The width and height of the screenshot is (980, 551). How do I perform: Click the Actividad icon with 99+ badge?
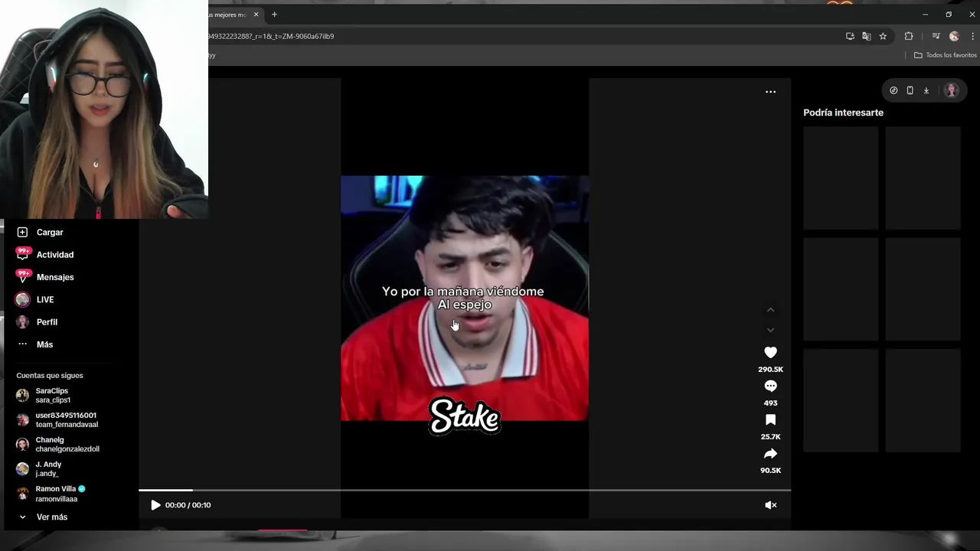click(x=22, y=254)
